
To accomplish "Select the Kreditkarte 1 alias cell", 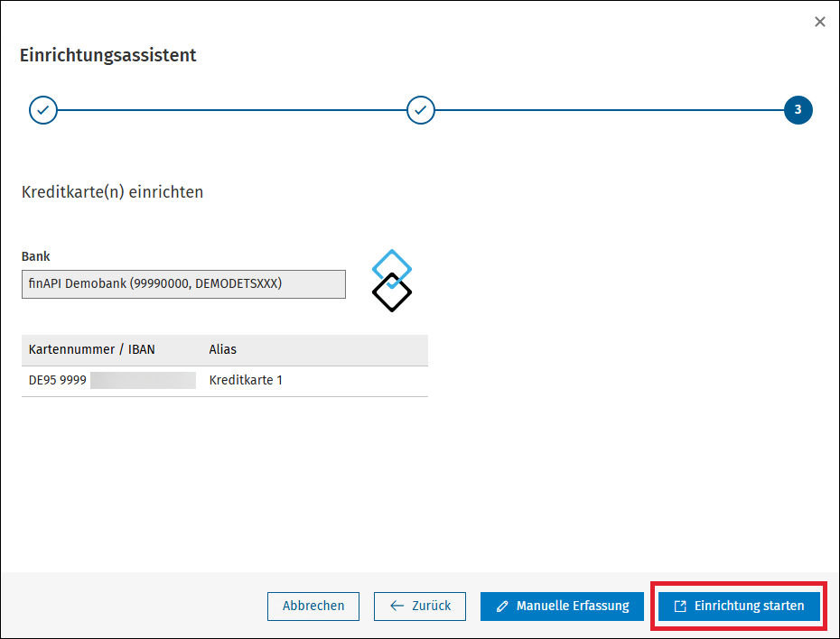I will point(246,381).
